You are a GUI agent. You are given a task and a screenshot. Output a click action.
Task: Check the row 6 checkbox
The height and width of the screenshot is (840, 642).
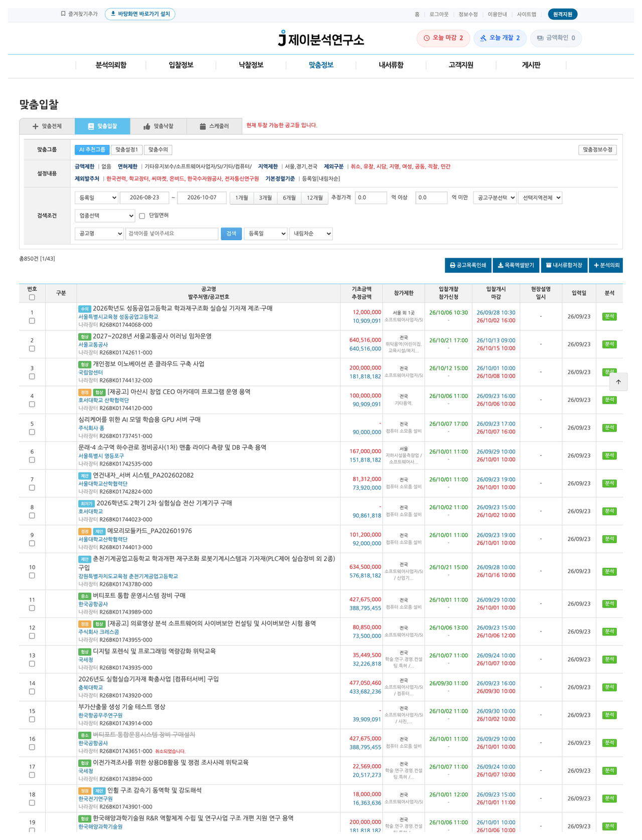tap(32, 460)
